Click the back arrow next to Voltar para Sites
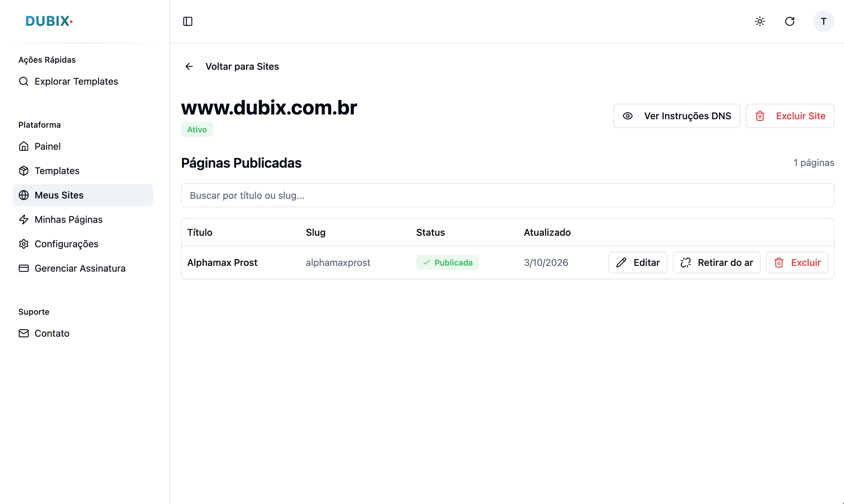The width and height of the screenshot is (844, 504). pos(189,66)
